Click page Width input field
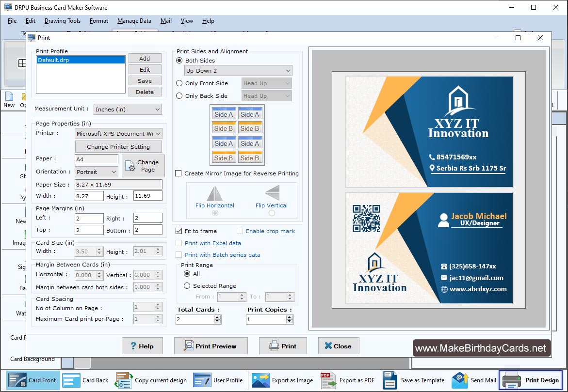The width and height of the screenshot is (568, 392). coord(89,196)
